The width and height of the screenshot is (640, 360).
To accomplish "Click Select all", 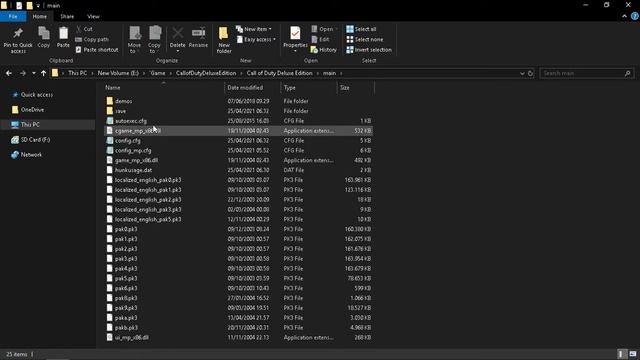I will tap(361, 29).
